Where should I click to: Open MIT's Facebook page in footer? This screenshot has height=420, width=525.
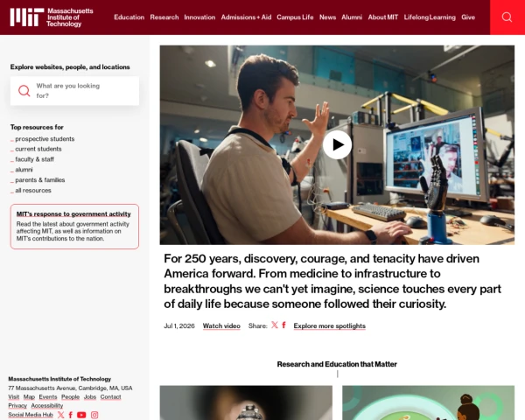click(71, 415)
